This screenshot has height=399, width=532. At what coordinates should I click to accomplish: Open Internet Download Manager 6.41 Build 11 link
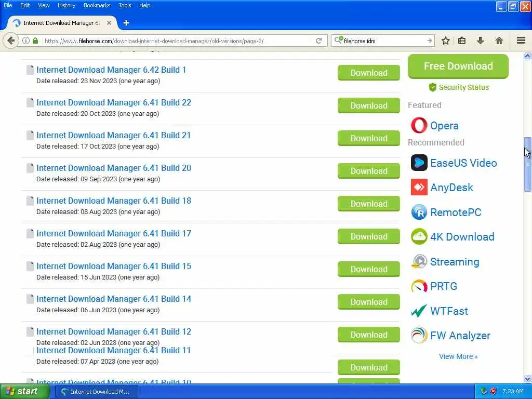(x=113, y=350)
